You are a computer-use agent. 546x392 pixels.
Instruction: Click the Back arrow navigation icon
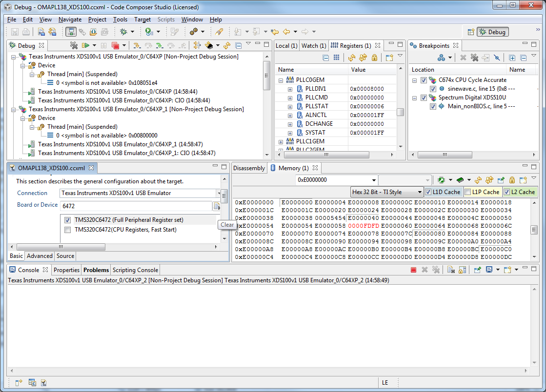coord(286,32)
